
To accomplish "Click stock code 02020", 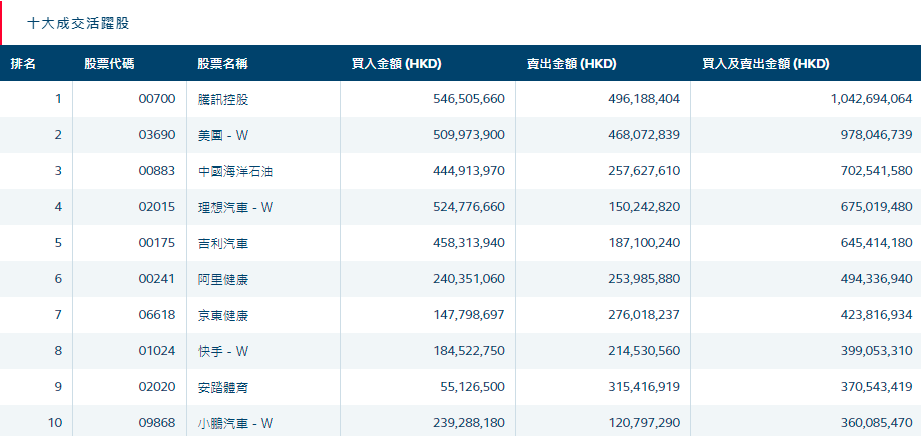I will (157, 387).
